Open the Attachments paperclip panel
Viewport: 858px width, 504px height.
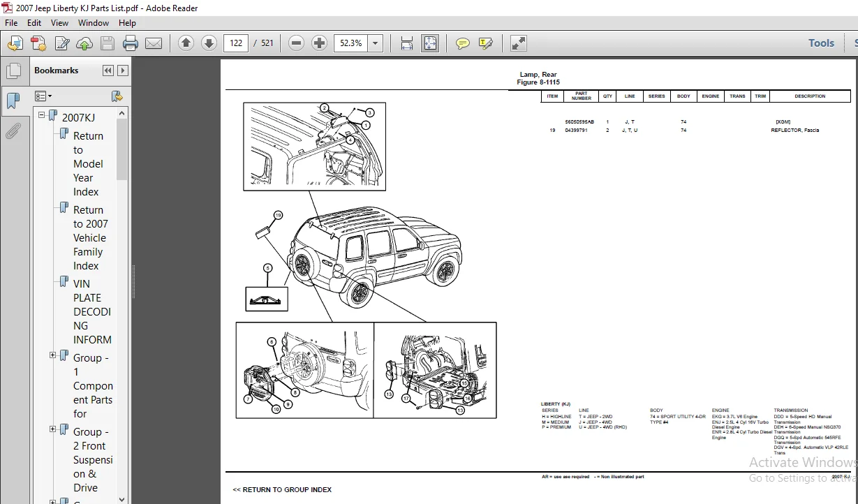(x=13, y=131)
